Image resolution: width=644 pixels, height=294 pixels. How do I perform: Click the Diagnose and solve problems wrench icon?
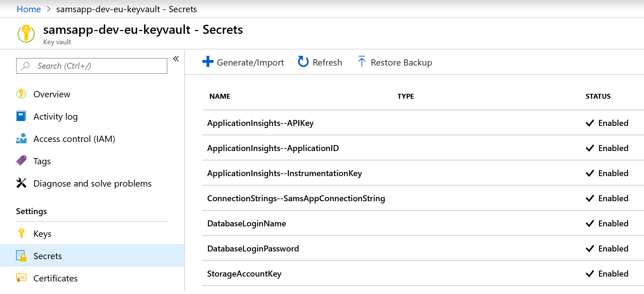[x=21, y=183]
